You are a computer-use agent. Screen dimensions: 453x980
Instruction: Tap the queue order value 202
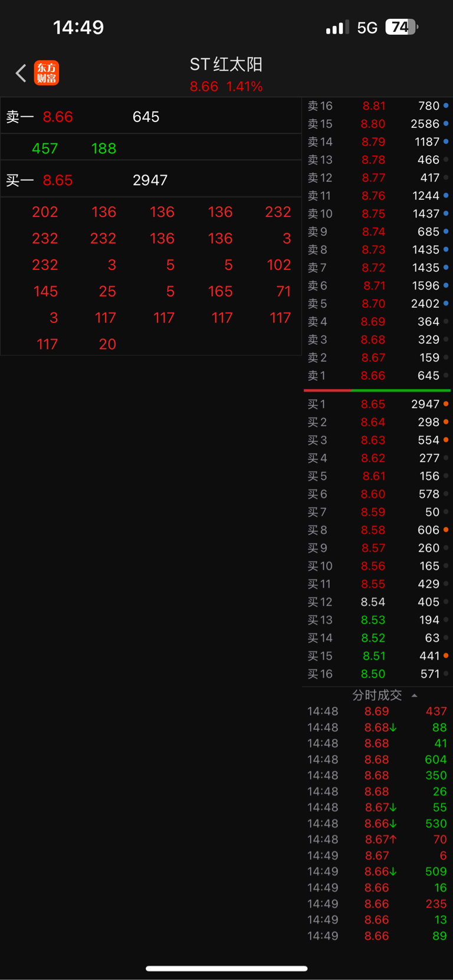[45, 212]
